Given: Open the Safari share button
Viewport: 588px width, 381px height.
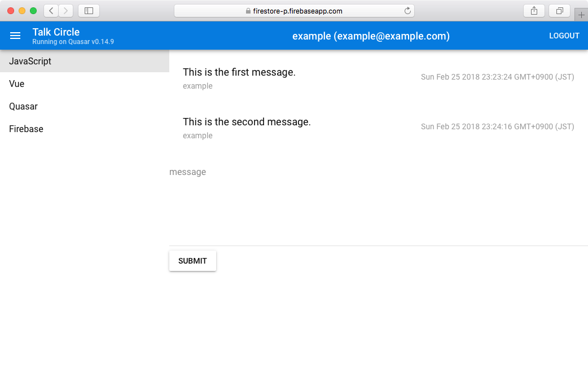Looking at the screenshot, I should coord(534,11).
